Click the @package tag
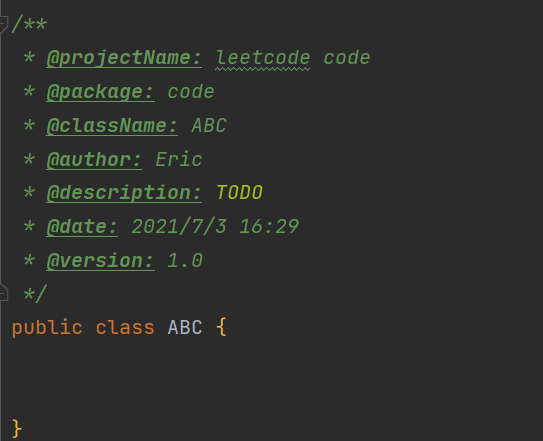The height and width of the screenshot is (441, 543). (100, 92)
